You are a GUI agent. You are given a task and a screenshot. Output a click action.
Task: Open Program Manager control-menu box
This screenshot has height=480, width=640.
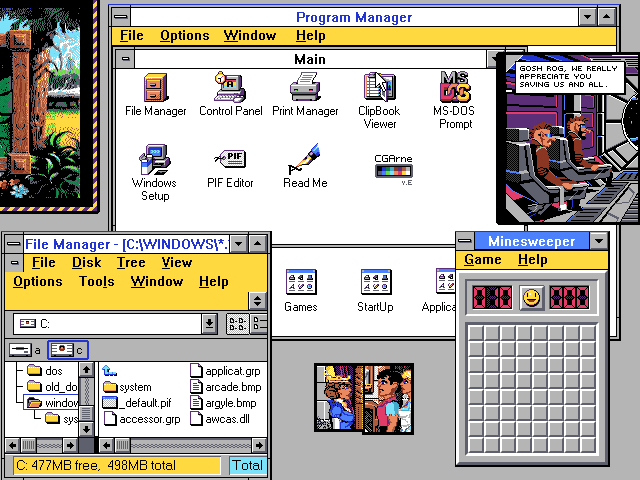[x=121, y=17]
